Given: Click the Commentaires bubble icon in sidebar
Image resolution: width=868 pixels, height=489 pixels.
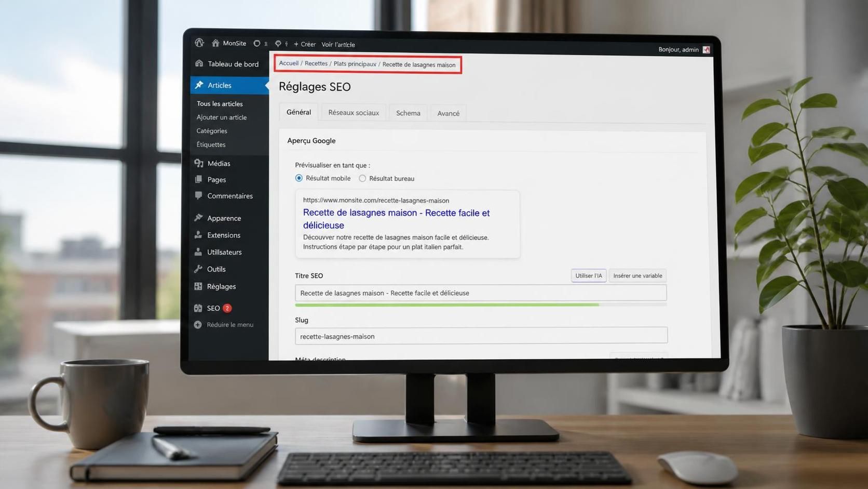Looking at the screenshot, I should tap(198, 195).
